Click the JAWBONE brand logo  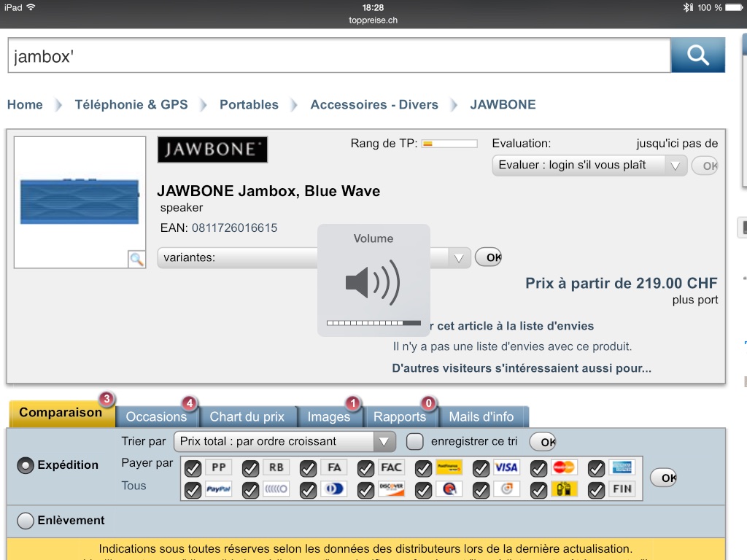[x=212, y=149]
